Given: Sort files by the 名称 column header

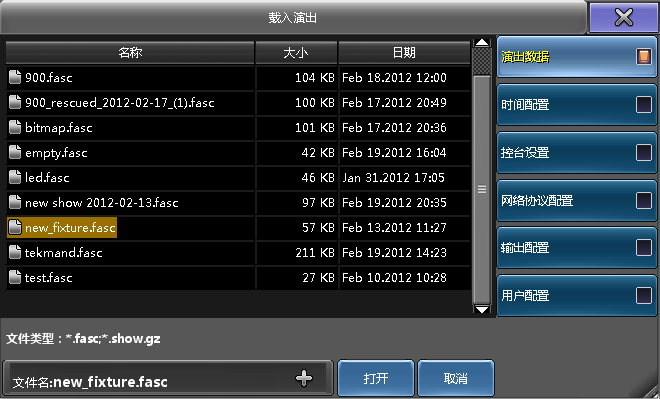Looking at the screenshot, I should 130,53.
